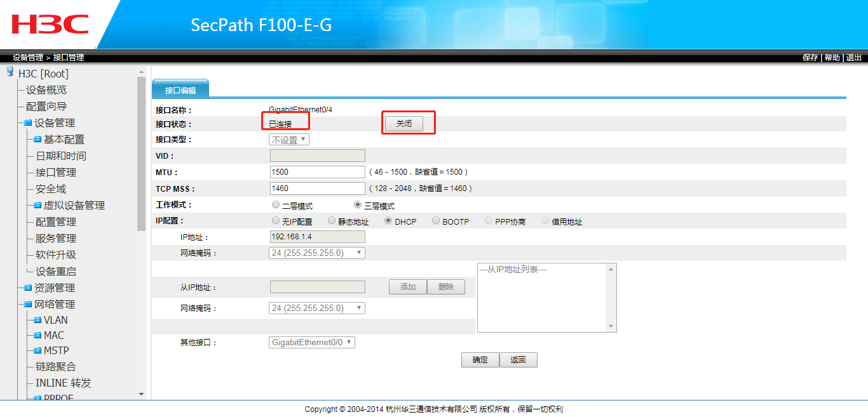Expand the 基本配置 node icon
The height and width of the screenshot is (417, 868).
click(x=37, y=140)
